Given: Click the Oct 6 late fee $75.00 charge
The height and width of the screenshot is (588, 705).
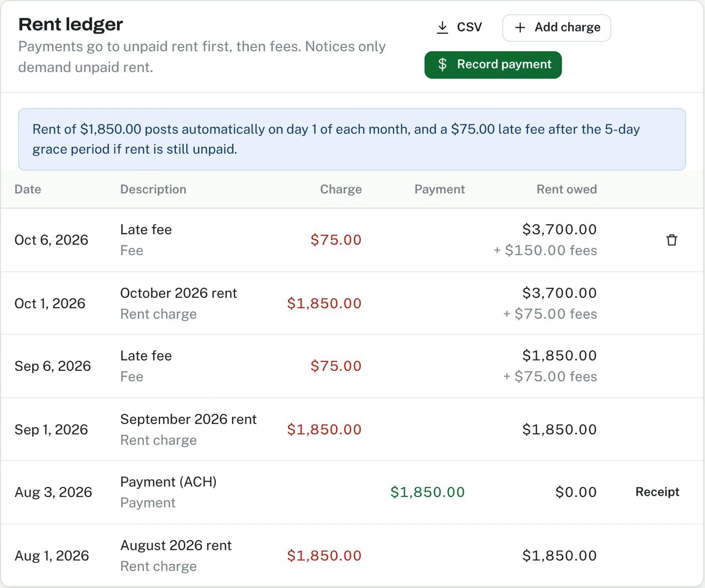Looking at the screenshot, I should point(336,240).
